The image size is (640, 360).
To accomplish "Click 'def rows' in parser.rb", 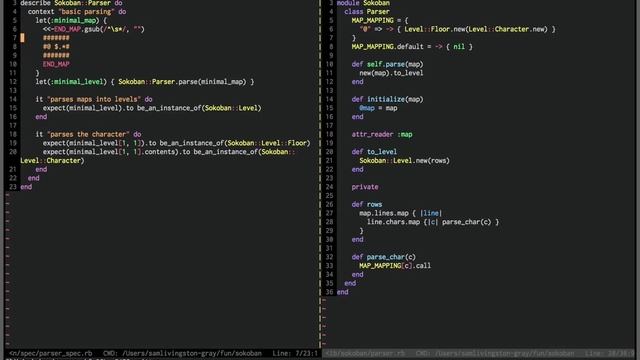I will click(367, 204).
